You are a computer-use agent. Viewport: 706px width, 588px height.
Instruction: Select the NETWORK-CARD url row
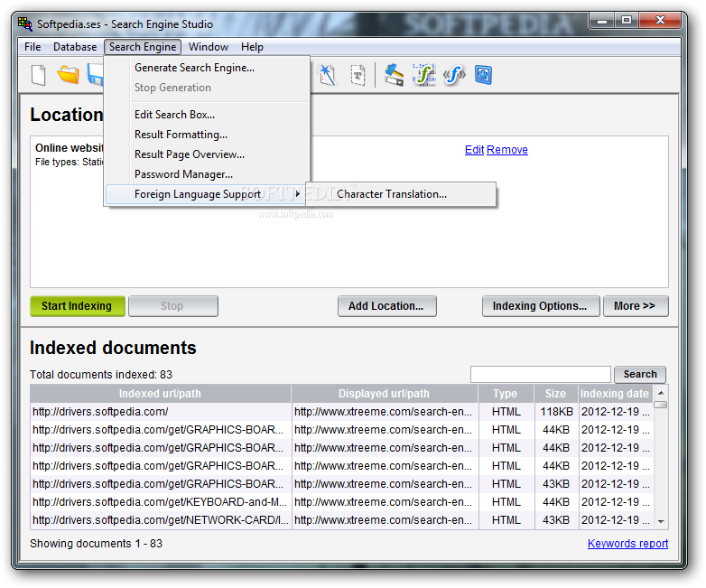pyautogui.click(x=341, y=519)
